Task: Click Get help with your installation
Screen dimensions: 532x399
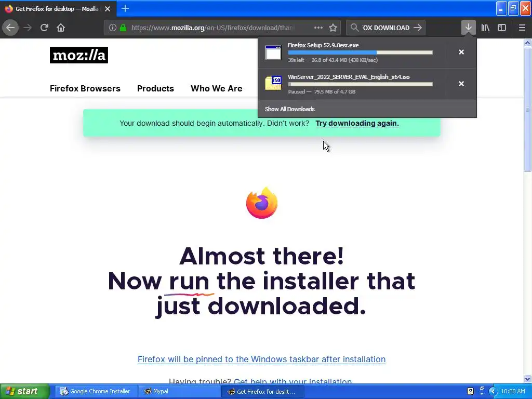Action: pyautogui.click(x=293, y=381)
